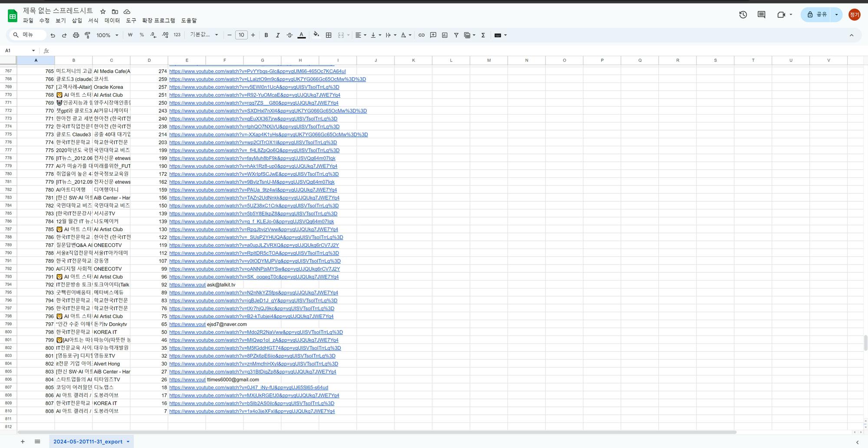868x448 pixels.
Task: Toggle the filter on the sheet
Action: click(456, 35)
